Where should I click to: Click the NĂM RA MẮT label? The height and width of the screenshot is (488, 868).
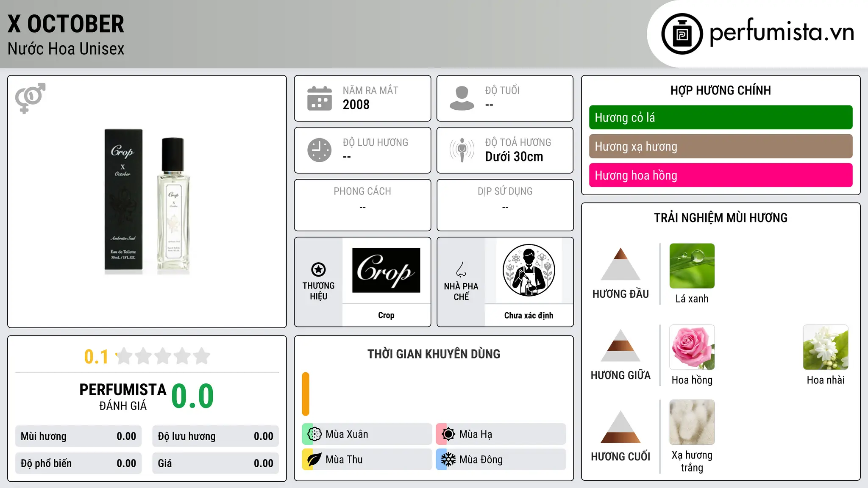tap(370, 90)
